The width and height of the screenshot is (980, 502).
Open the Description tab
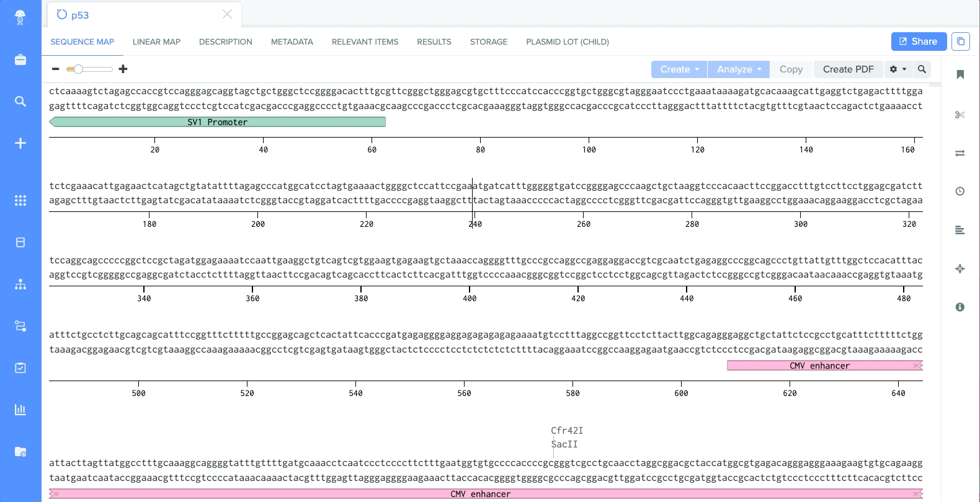(226, 42)
